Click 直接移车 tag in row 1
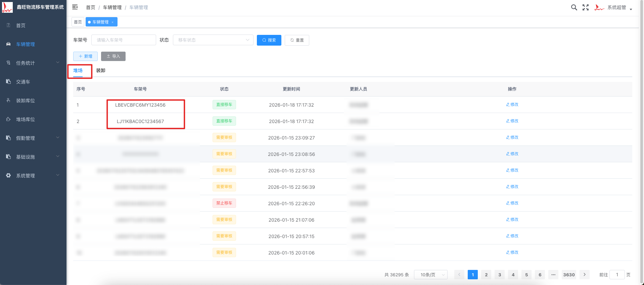 (x=224, y=105)
